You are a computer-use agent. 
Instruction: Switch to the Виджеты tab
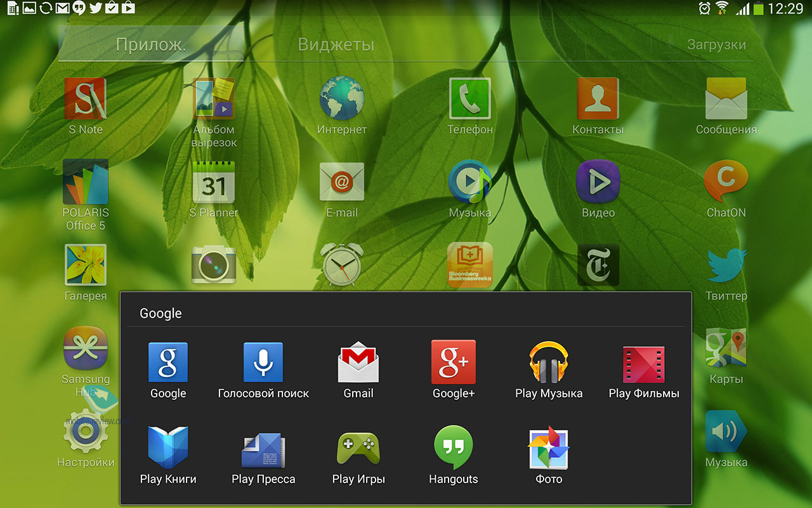point(336,44)
